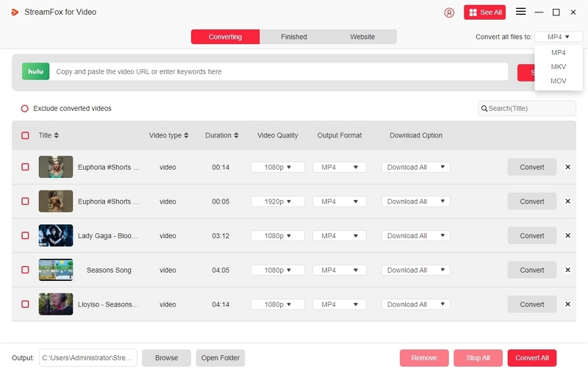
Task: Click the Output path field
Action: pyautogui.click(x=87, y=358)
